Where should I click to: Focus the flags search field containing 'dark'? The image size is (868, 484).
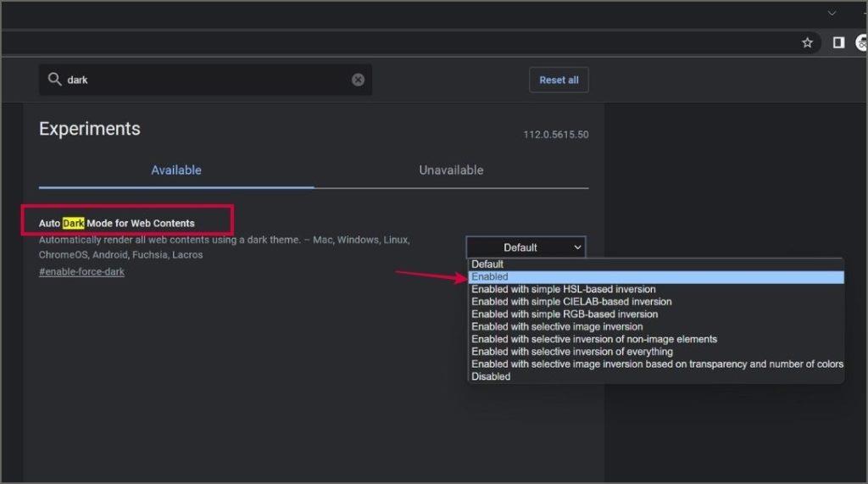click(205, 80)
